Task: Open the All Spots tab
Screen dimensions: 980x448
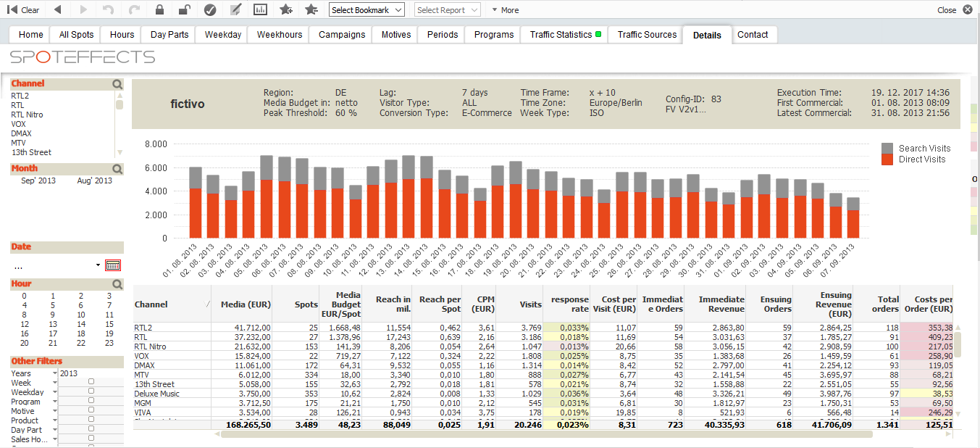Action: point(76,35)
